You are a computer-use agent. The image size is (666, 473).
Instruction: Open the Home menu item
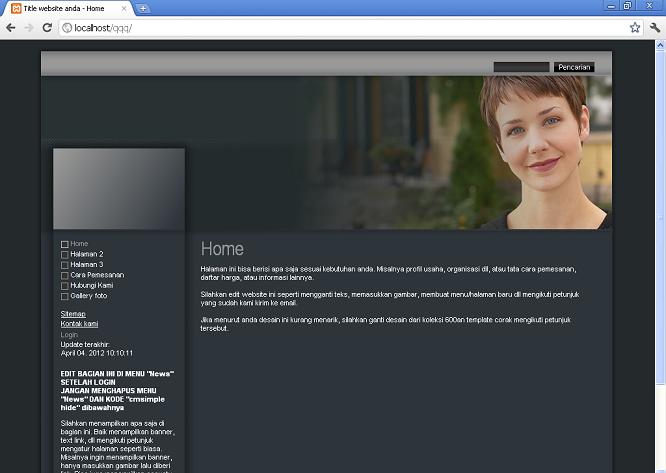(x=79, y=244)
